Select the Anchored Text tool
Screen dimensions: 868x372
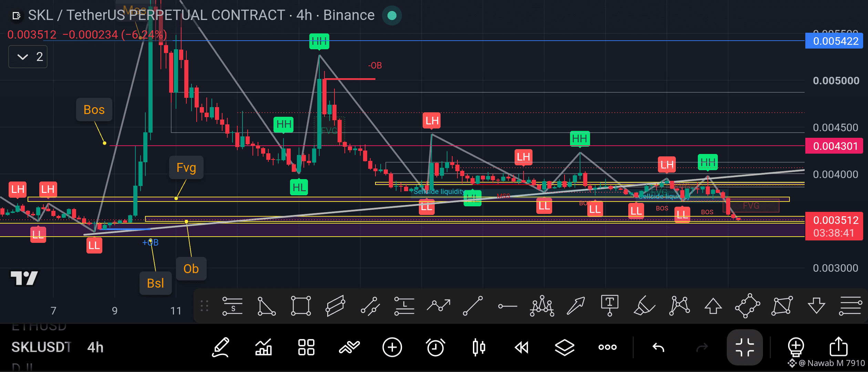610,306
